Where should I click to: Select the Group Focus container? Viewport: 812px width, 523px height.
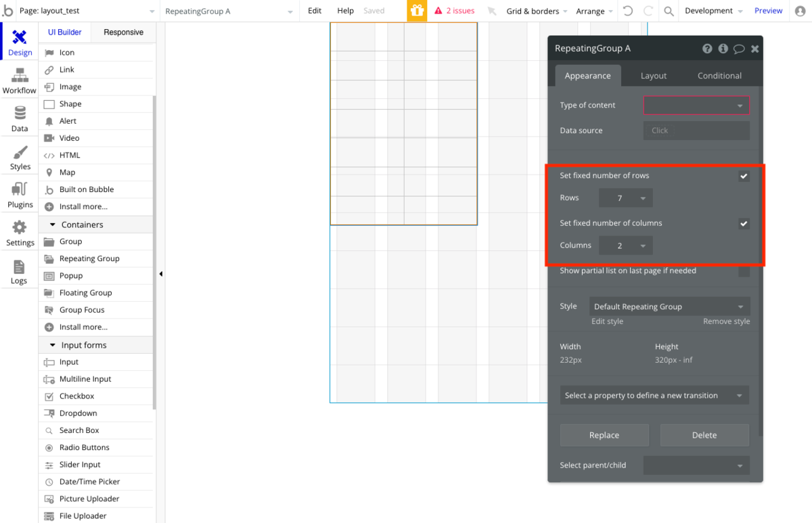click(97, 310)
